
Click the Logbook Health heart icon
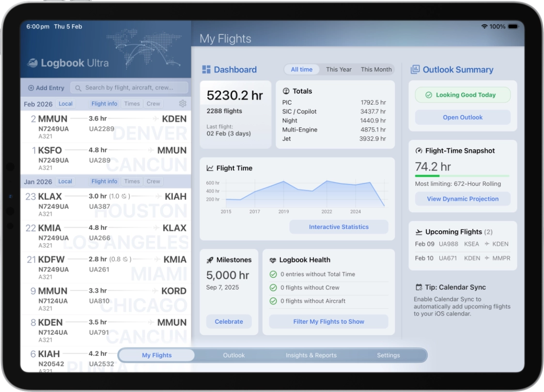pos(273,260)
